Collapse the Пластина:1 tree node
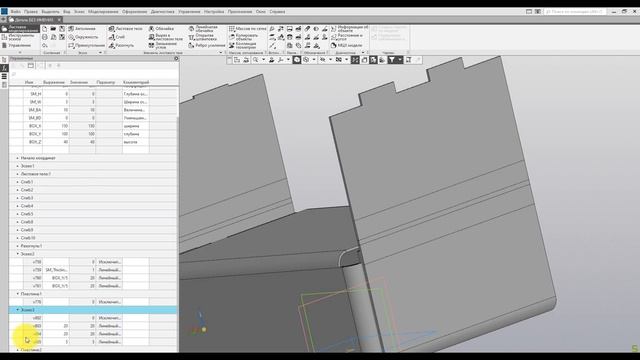640x360 pixels. (18, 294)
